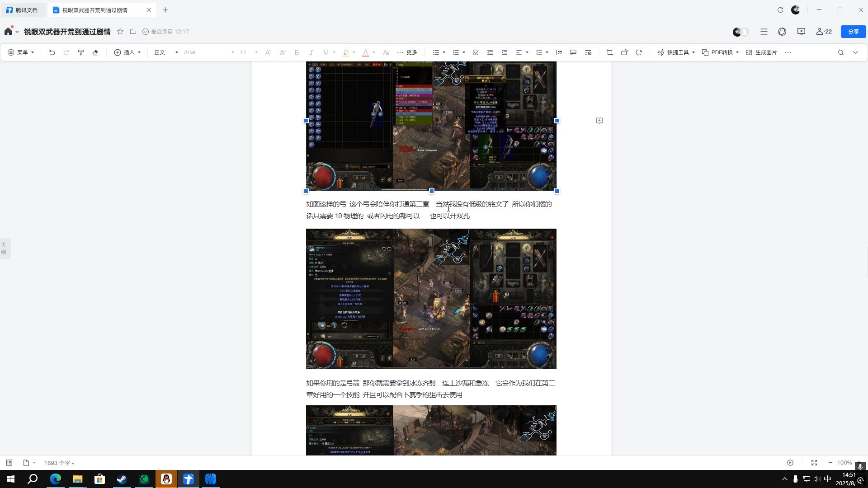This screenshot has width=868, height=488.
Task: Enter fullscreen mode
Action: click(814, 463)
